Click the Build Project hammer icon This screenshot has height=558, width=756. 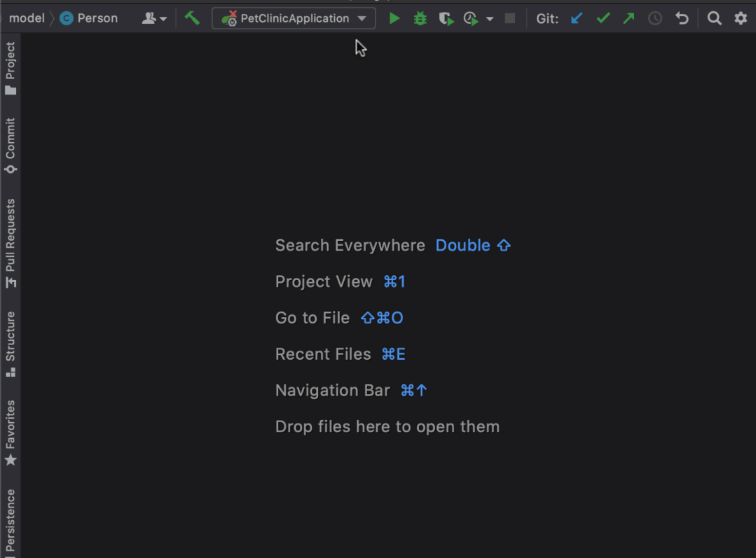click(192, 18)
